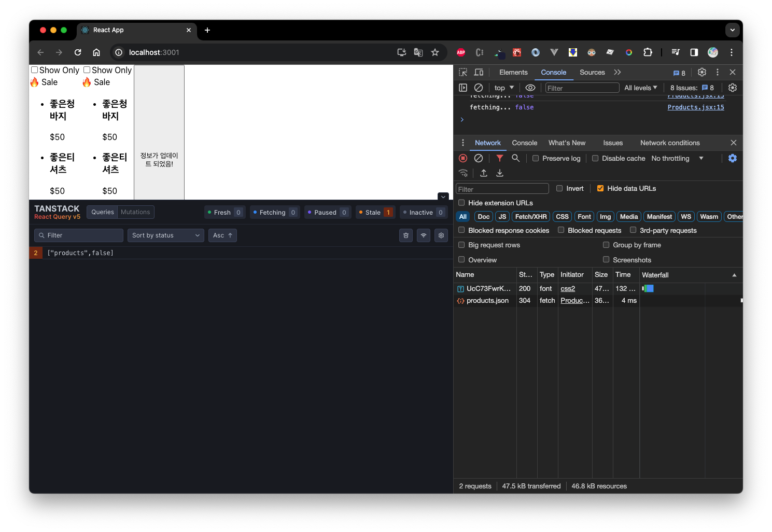The height and width of the screenshot is (532, 772).
Task: Open the All levels dropdown
Action: (641, 88)
